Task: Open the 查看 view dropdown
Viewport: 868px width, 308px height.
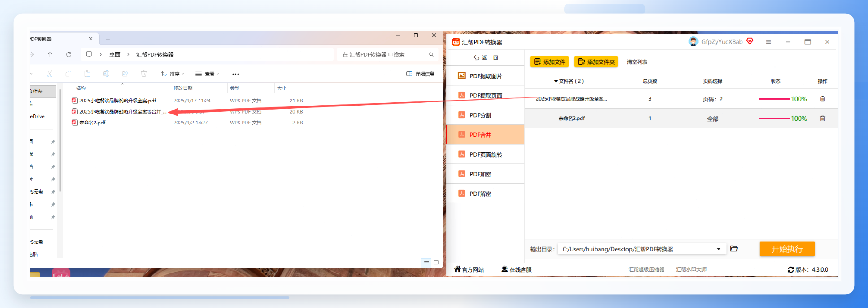Action: tap(207, 74)
